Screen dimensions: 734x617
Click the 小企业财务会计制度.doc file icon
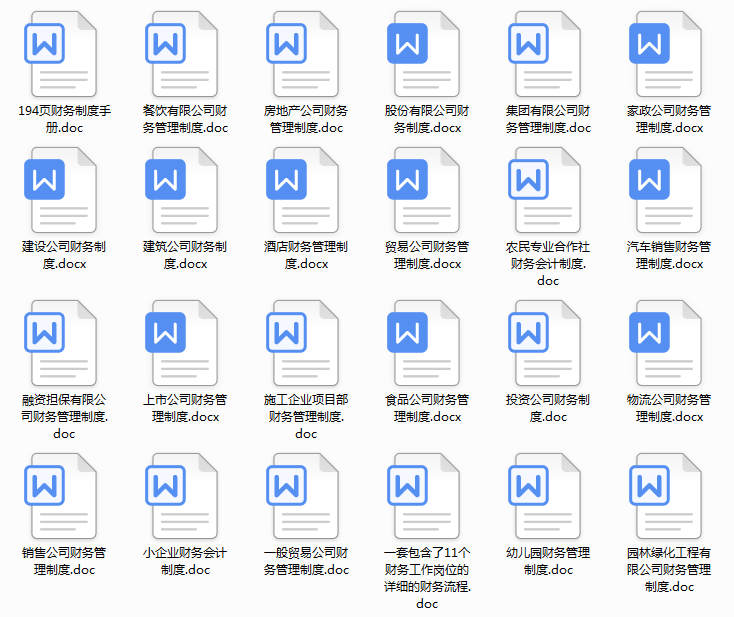tap(181, 496)
